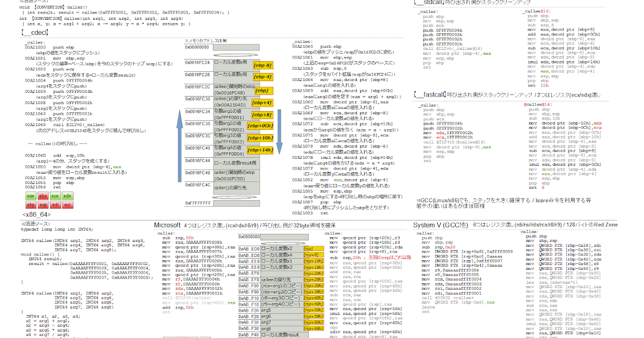
Task: Click 'lea rcx,[rdx+rax*1]' line
Action: tap(553, 281)
